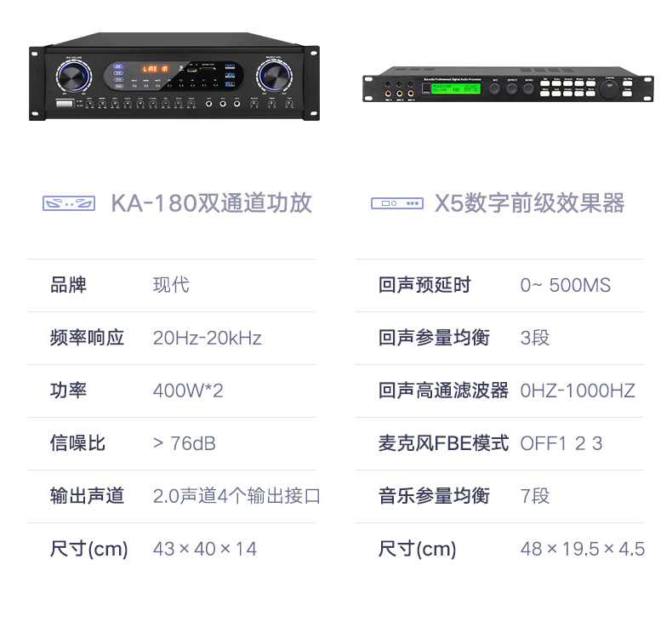The width and height of the screenshot is (672, 633).
Task: Click the 麦克风FBE模式 row
Action: point(499,443)
